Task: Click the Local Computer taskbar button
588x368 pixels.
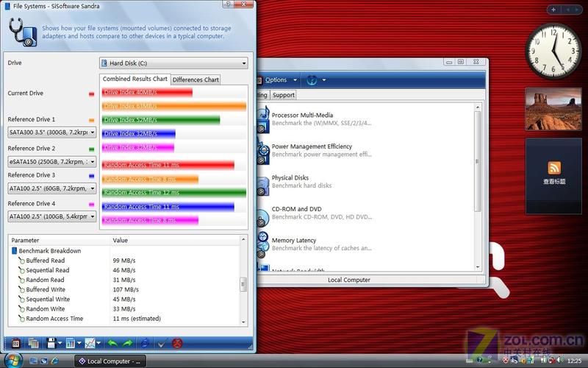Action: tap(110, 361)
